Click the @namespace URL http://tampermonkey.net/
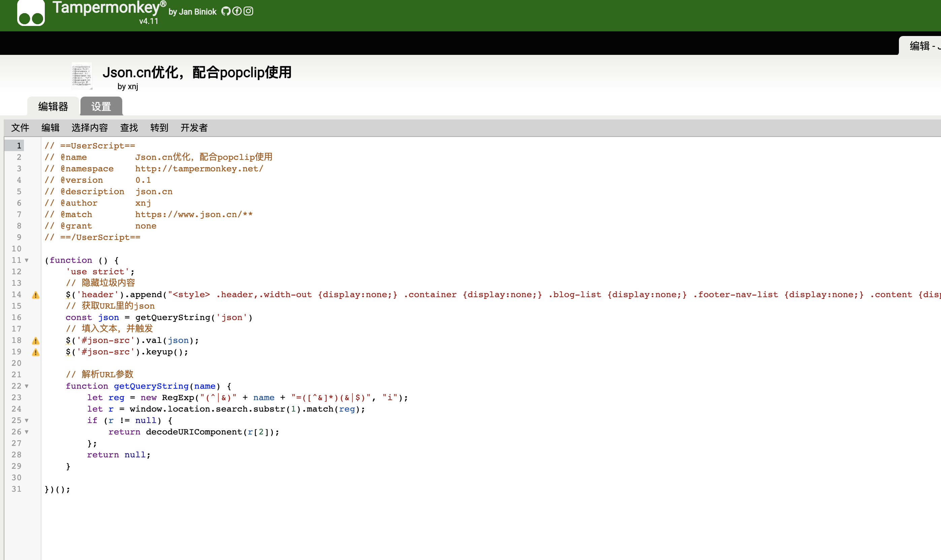The width and height of the screenshot is (941, 560). (199, 169)
